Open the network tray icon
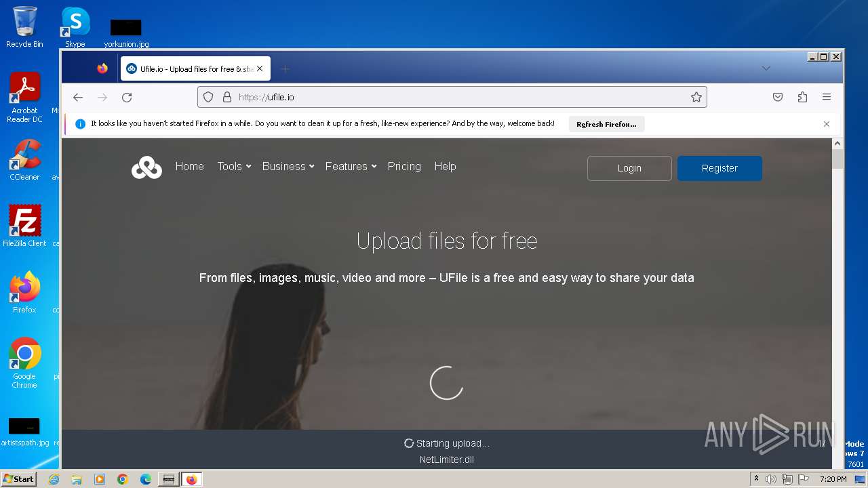868x488 pixels. (787, 479)
